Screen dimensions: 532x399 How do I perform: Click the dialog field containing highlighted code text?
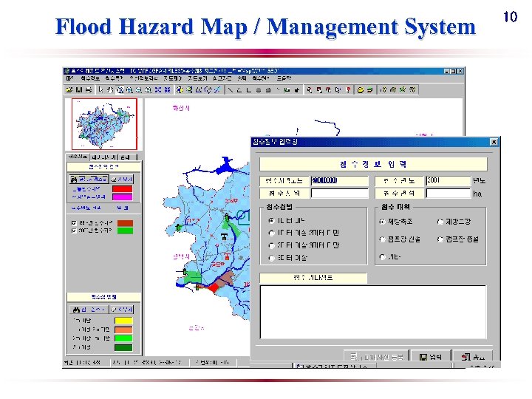[x=340, y=180]
